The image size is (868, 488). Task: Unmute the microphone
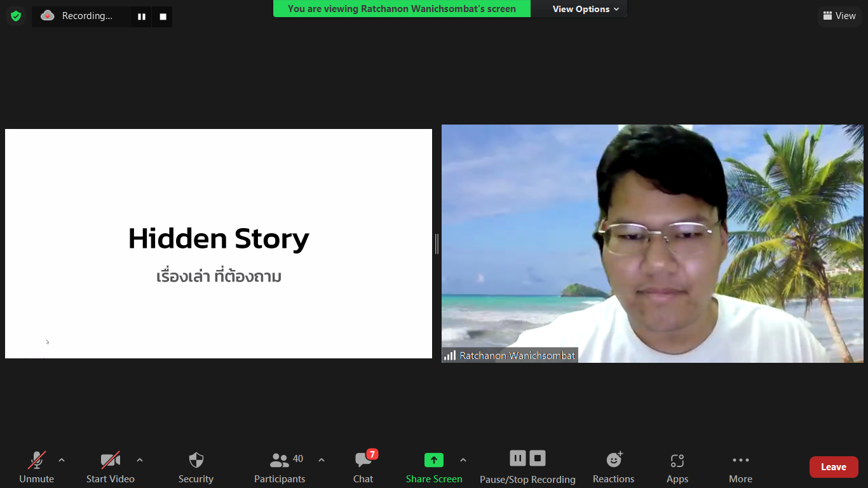(x=37, y=468)
